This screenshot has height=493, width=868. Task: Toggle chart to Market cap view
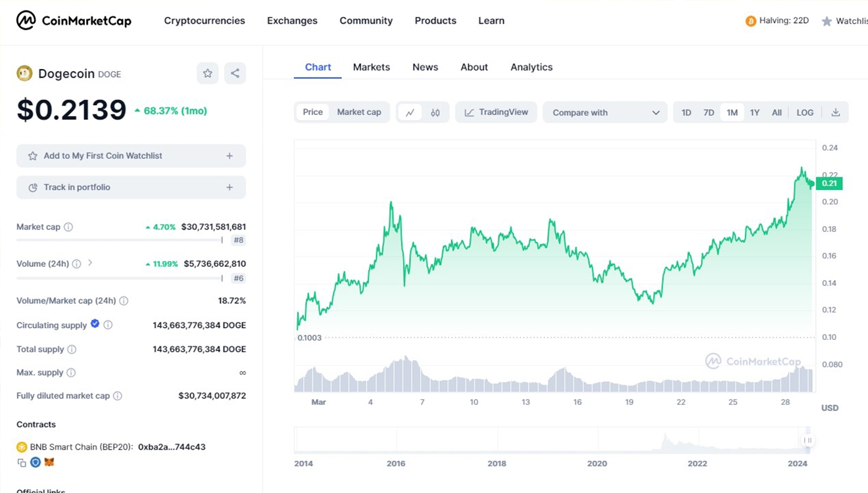point(359,112)
